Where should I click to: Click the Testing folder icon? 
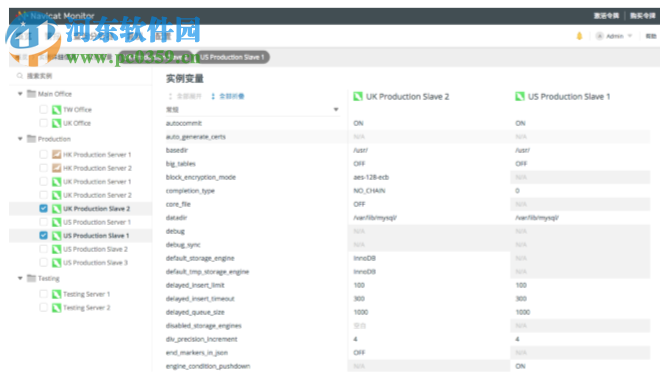[x=32, y=278]
